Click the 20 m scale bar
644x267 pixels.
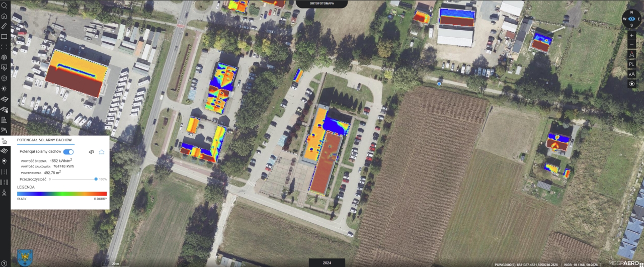(x=115, y=263)
